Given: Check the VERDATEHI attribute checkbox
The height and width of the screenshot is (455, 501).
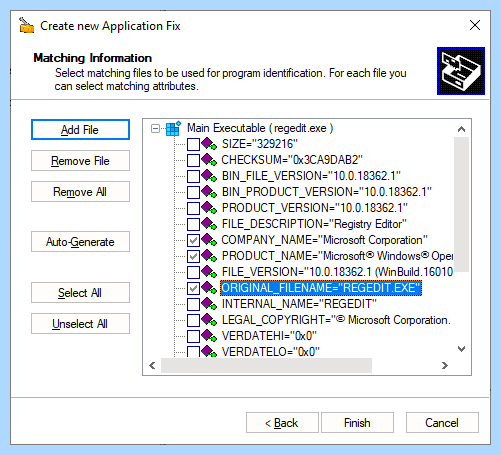Looking at the screenshot, I should tap(193, 336).
